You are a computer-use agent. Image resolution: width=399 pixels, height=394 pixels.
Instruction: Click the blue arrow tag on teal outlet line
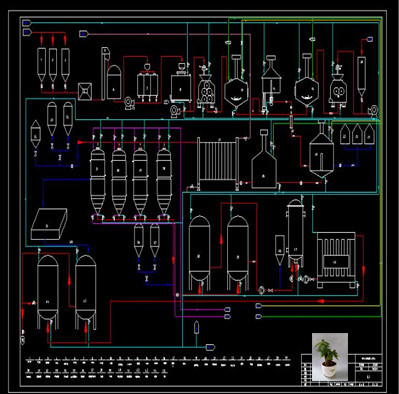pyautogui.click(x=210, y=347)
